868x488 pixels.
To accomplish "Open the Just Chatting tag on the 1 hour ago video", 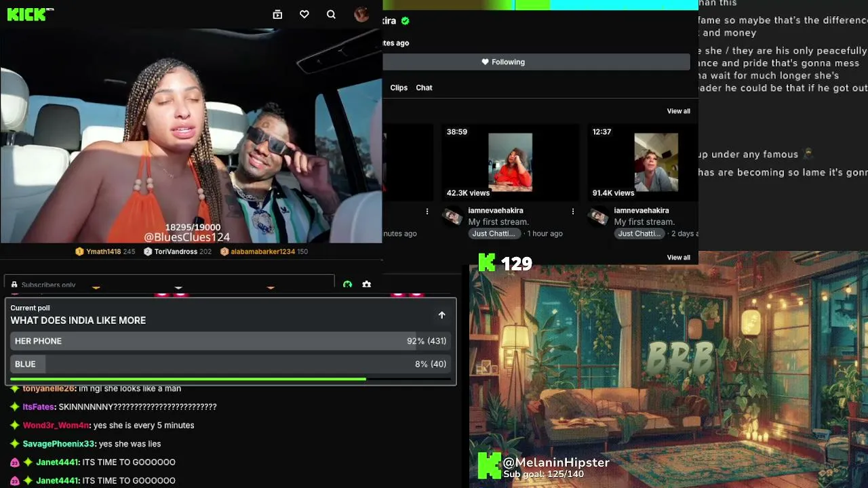I will (x=494, y=234).
